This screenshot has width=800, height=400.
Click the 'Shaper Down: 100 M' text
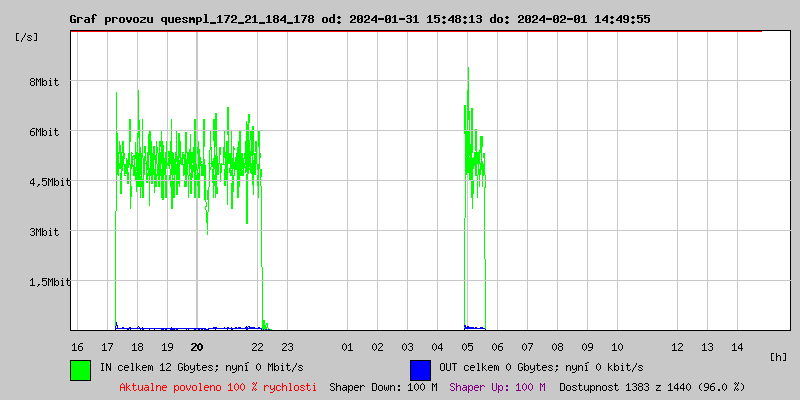click(383, 386)
